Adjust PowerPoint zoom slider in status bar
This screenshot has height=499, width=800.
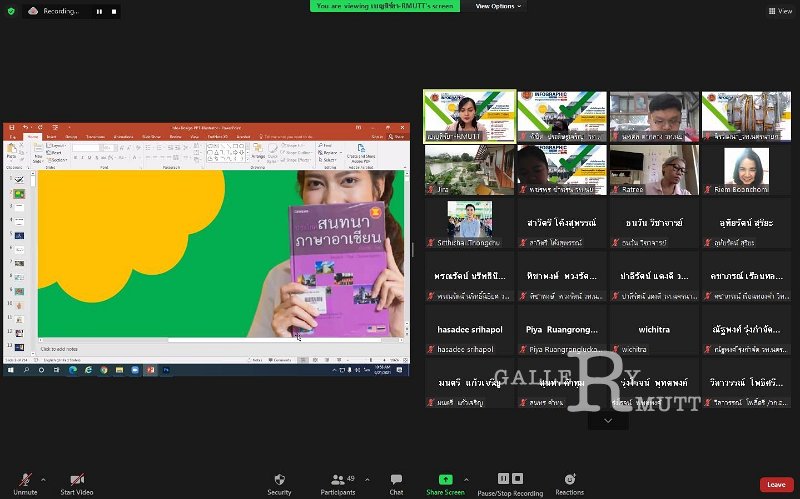pos(369,360)
